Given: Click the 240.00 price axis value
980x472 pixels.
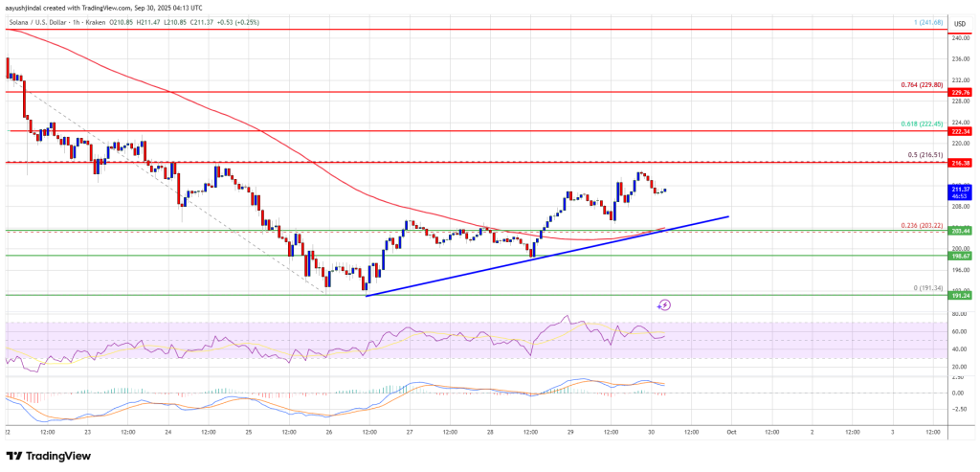Looking at the screenshot, I should pyautogui.click(x=959, y=38).
